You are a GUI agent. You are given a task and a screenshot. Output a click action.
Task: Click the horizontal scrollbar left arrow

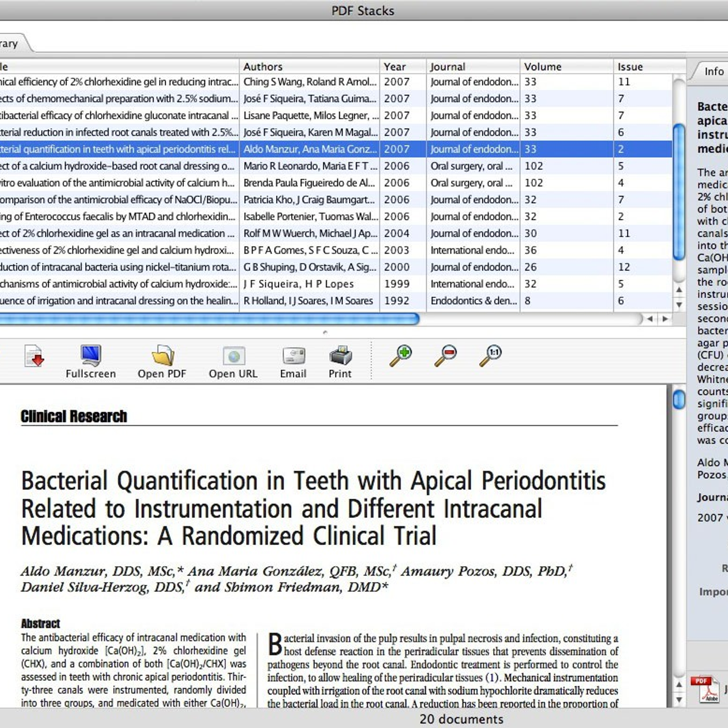coord(650,319)
